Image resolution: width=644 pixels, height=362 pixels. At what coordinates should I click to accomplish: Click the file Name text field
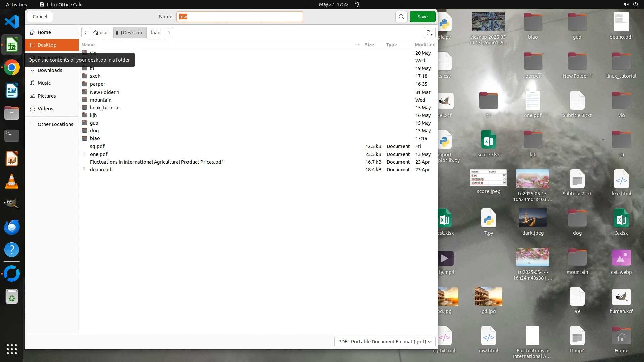(x=240, y=17)
